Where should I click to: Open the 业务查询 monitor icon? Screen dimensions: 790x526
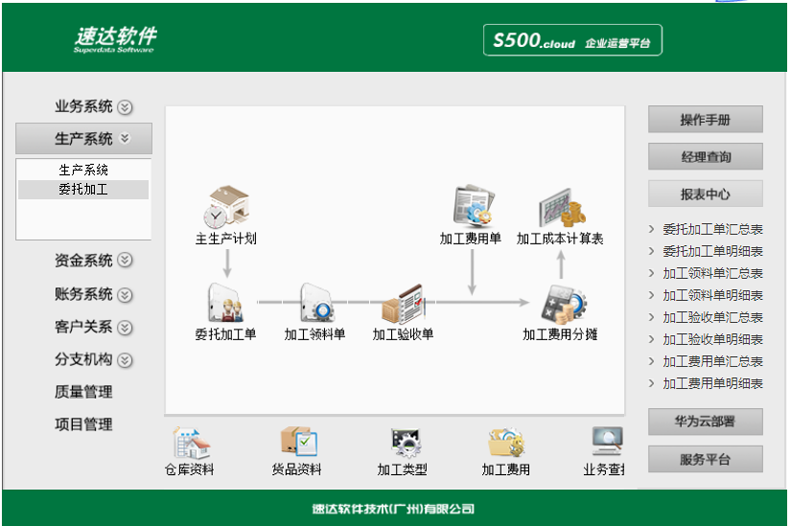point(607,442)
